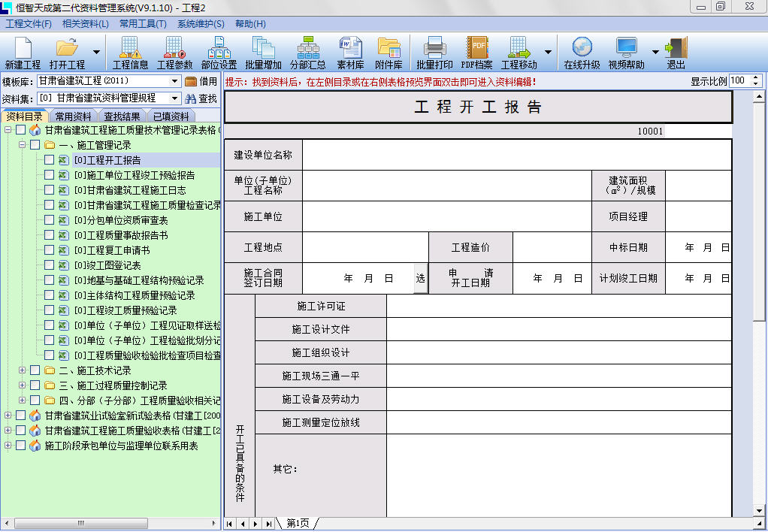The height and width of the screenshot is (532, 768).
Task: Open the 工程参数 project parameters tool
Action: point(174,53)
